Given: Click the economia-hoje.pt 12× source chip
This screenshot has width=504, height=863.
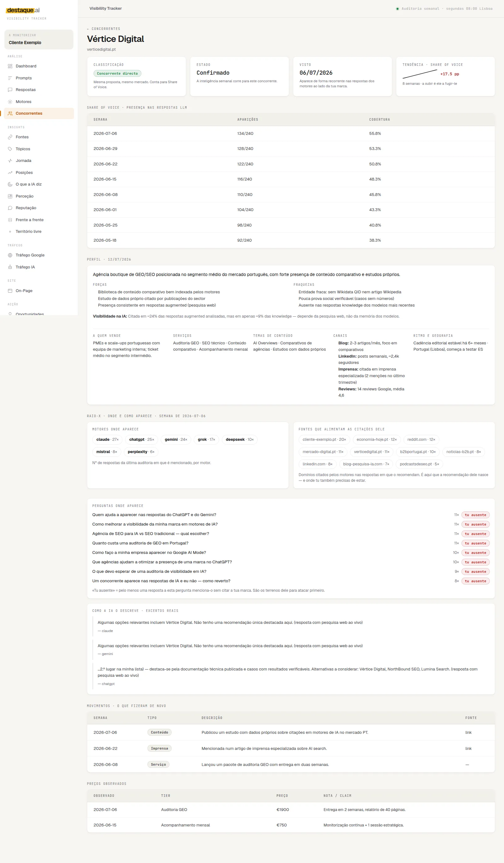Looking at the screenshot, I should (376, 439).
